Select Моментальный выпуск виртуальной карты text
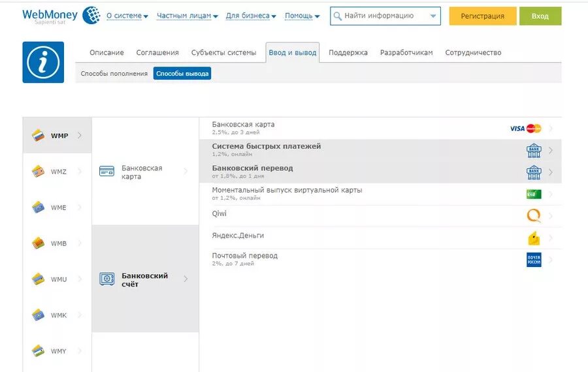Screen dimensions: 588x372 point(287,190)
